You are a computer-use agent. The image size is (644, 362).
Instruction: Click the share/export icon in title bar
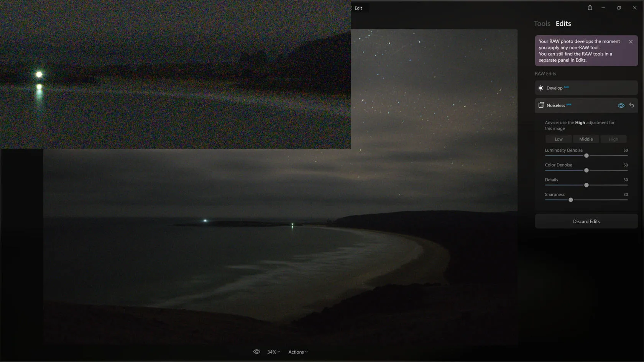590,8
